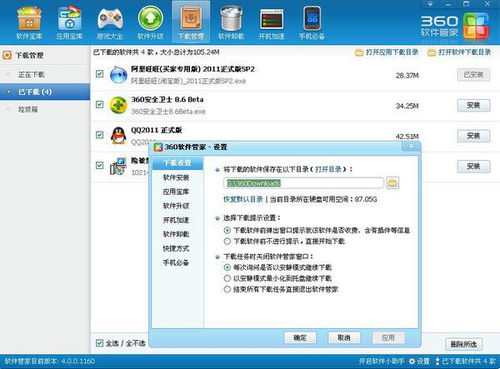The image size is (500, 369).
Task: Click 已安装 button for 阿里旺旺
Action: coord(473,75)
